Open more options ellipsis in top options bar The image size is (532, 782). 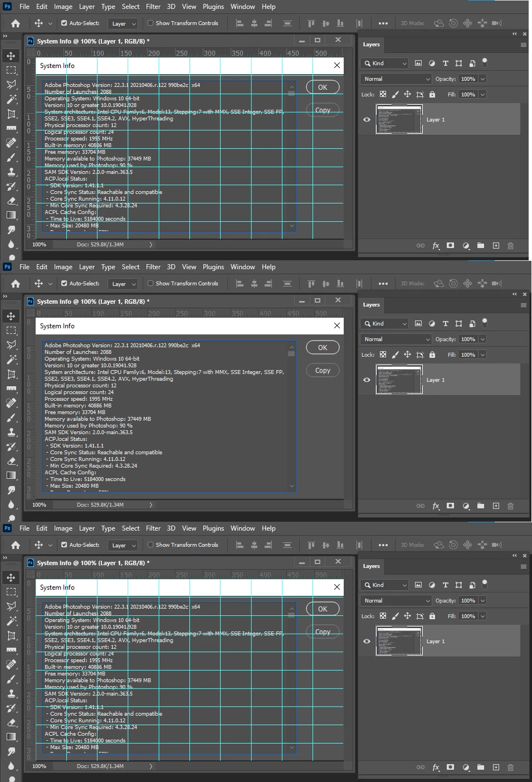coord(383,23)
